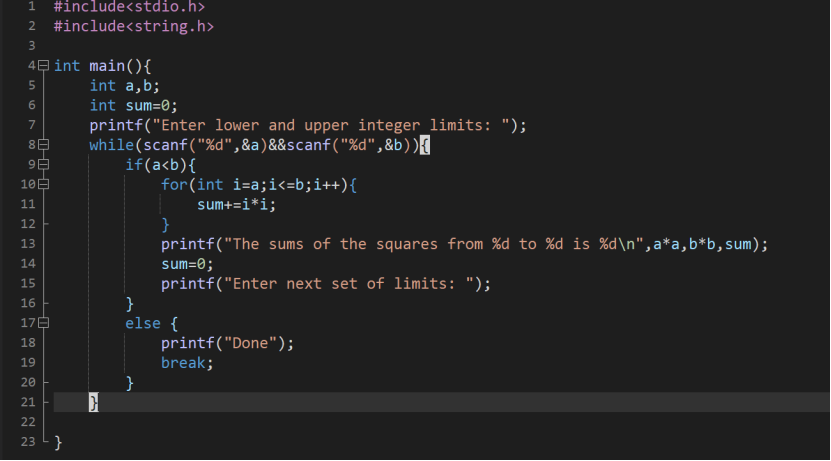Collapse the main function fold marker on line 4
Screen dimensions: 831x461
(x=43, y=66)
